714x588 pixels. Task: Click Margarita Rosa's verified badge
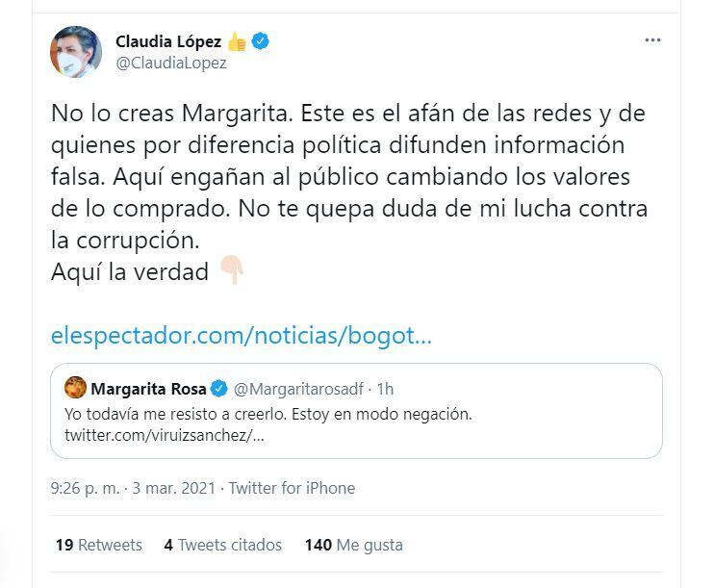pos(219,389)
